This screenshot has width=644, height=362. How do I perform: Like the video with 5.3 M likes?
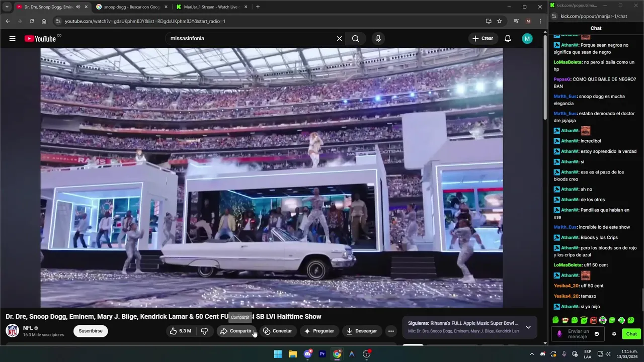[180, 331]
